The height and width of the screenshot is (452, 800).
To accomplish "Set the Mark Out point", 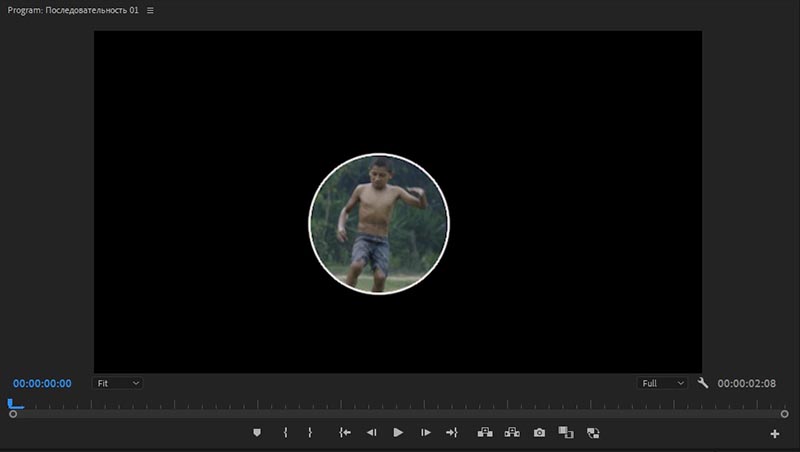I will 310,433.
